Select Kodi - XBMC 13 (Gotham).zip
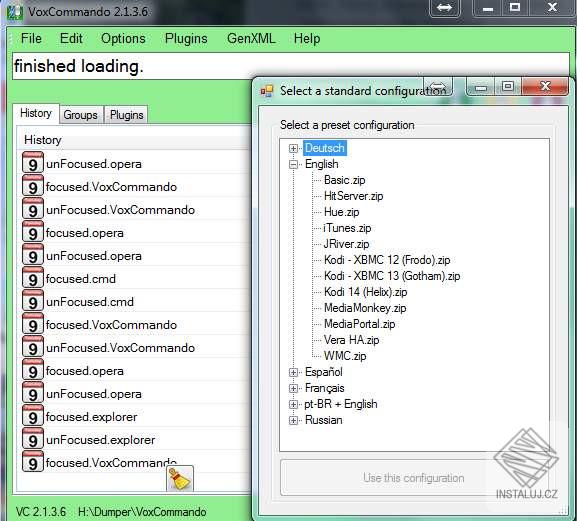 (392, 276)
